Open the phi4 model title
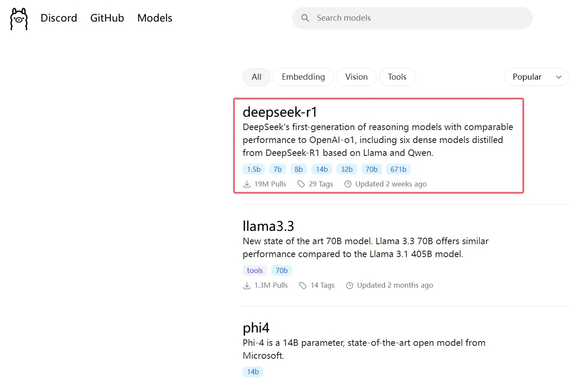 256,328
